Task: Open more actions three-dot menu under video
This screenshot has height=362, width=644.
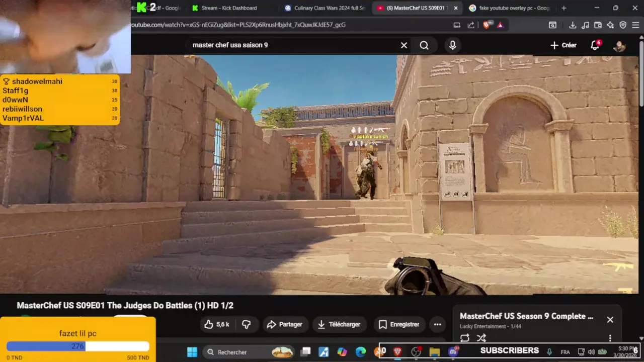Action: coord(437,324)
